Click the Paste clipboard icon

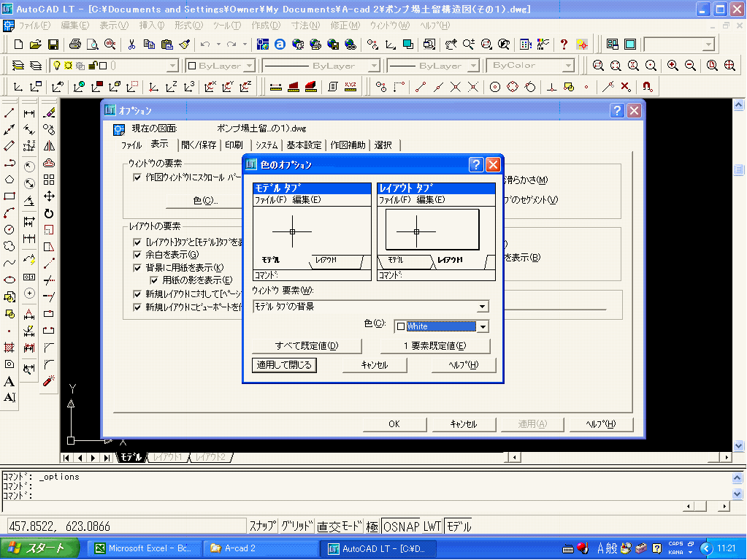pyautogui.click(x=166, y=45)
